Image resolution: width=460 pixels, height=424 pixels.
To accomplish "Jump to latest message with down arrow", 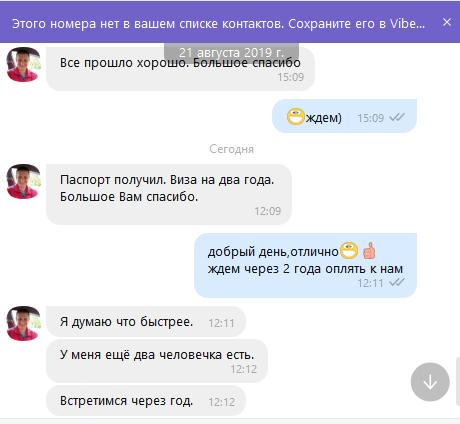I will (x=430, y=382).
